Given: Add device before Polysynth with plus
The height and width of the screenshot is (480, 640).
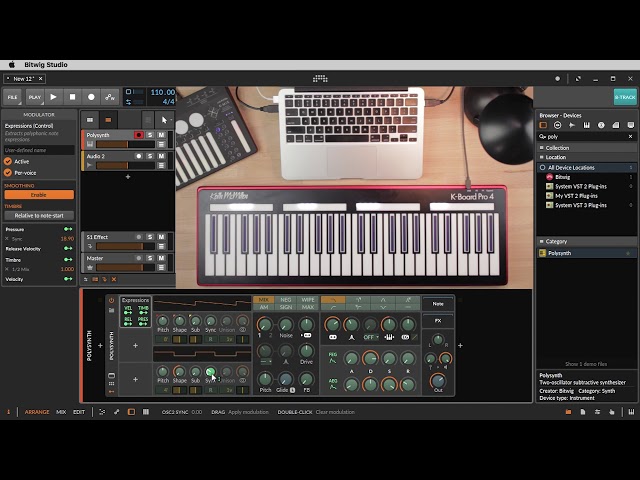Looking at the screenshot, I should click(x=100, y=346).
